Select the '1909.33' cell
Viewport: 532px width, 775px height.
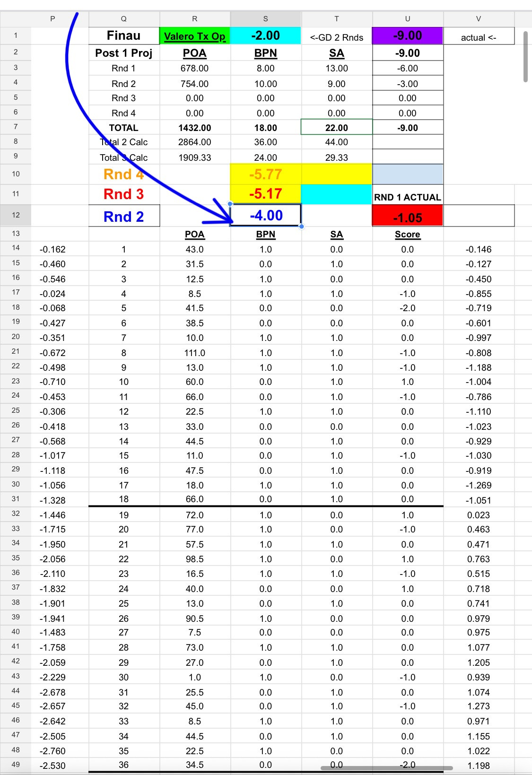[194, 157]
